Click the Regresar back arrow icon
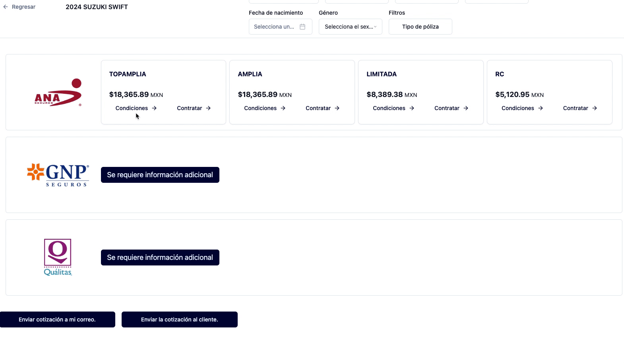The image size is (624, 364). [x=6, y=7]
